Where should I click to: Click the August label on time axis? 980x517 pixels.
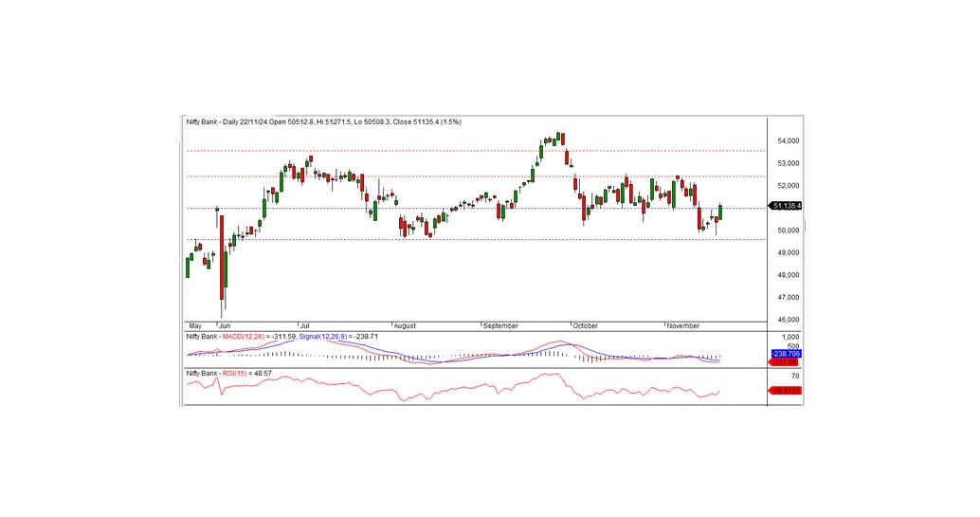point(405,326)
